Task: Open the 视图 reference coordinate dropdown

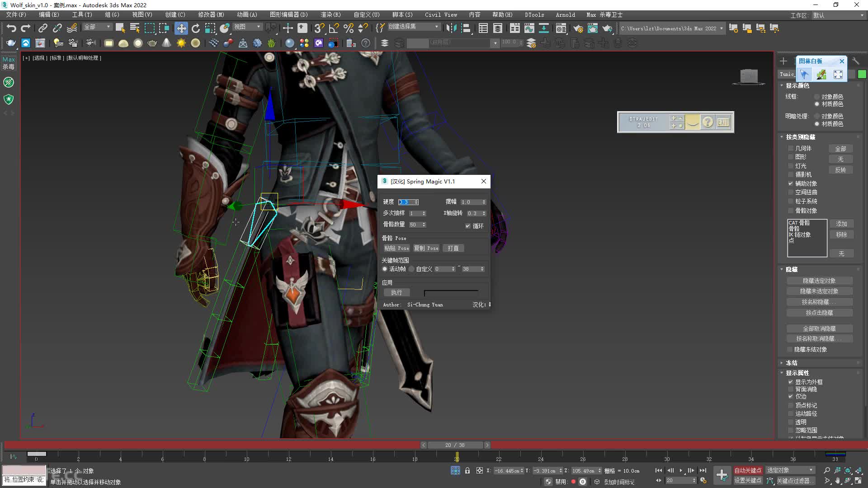Action: tap(247, 27)
